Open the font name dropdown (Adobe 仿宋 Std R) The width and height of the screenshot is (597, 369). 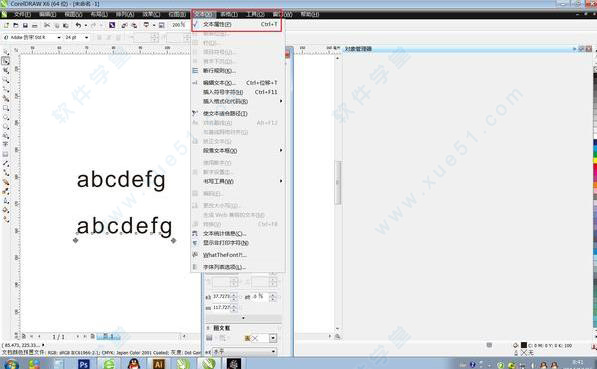tap(59, 38)
